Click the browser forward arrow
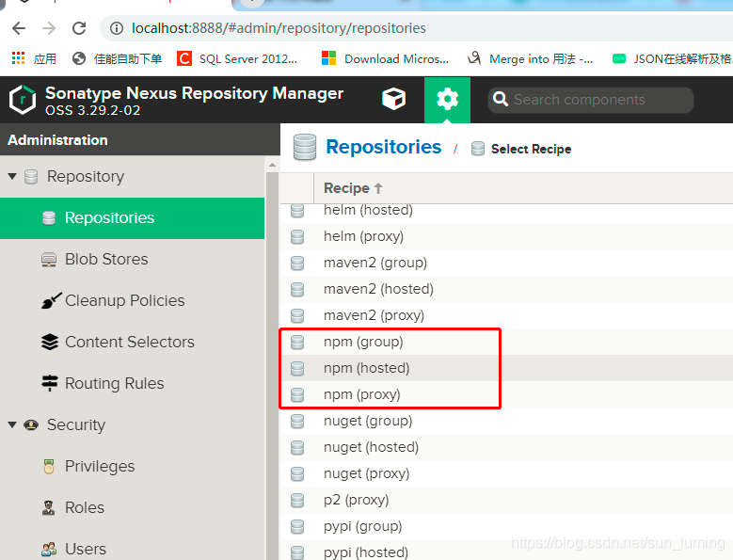The width and height of the screenshot is (733, 560). coord(49,28)
